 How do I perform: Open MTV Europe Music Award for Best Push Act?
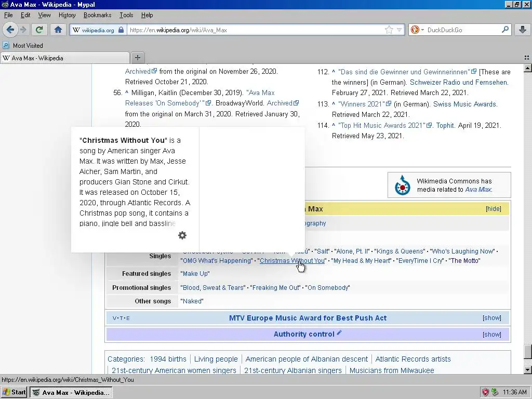click(308, 318)
